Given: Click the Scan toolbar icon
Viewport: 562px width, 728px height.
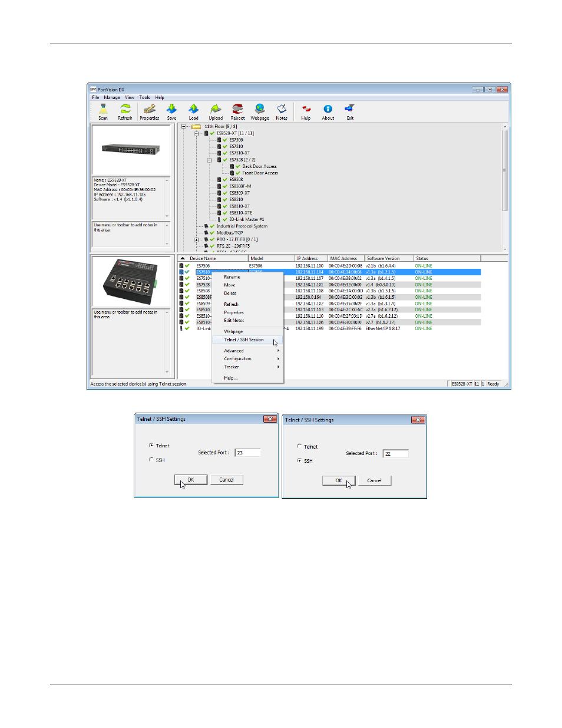Looking at the screenshot, I should pyautogui.click(x=103, y=110).
